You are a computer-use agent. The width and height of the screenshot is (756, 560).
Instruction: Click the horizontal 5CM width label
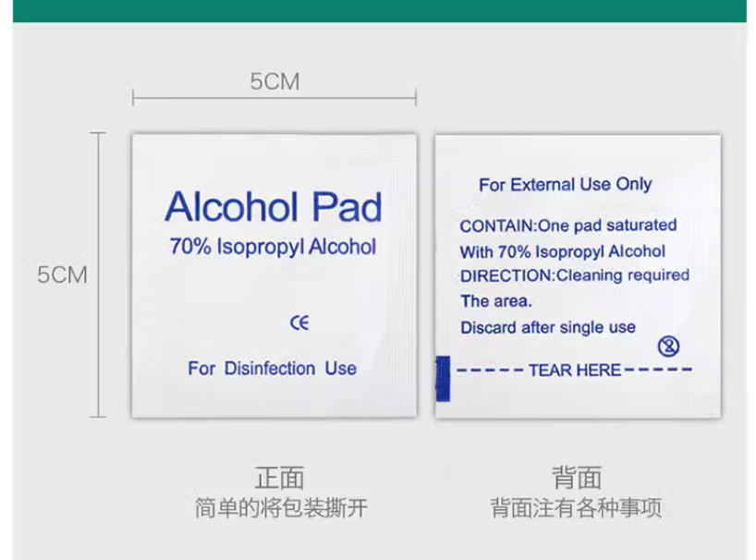point(274,81)
